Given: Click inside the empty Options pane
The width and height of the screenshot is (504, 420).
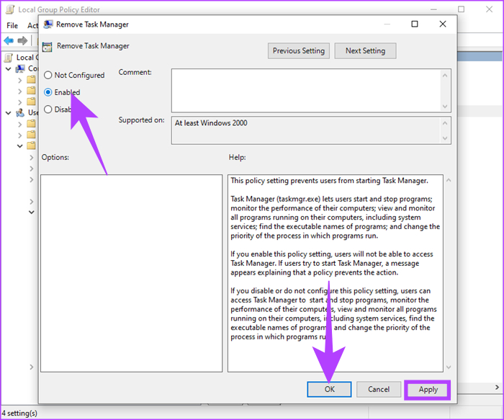Looking at the screenshot, I should coord(132,273).
